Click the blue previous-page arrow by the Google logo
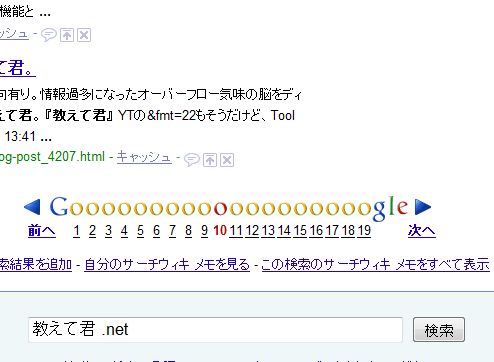Screen dimensions: 494x362 [32, 207]
